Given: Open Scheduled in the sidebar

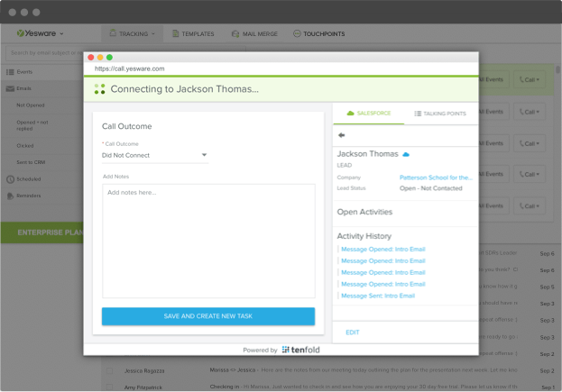Looking at the screenshot, I should (x=29, y=179).
